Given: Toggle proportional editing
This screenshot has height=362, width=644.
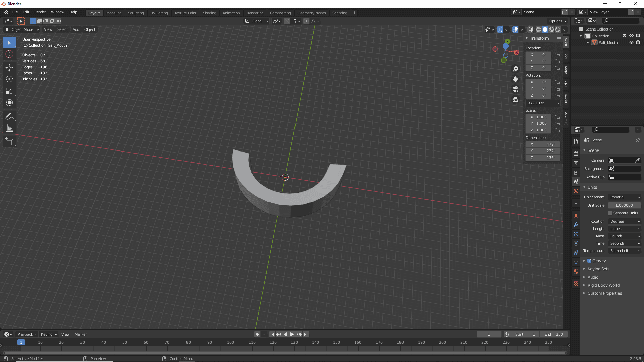Looking at the screenshot, I should pyautogui.click(x=306, y=21).
